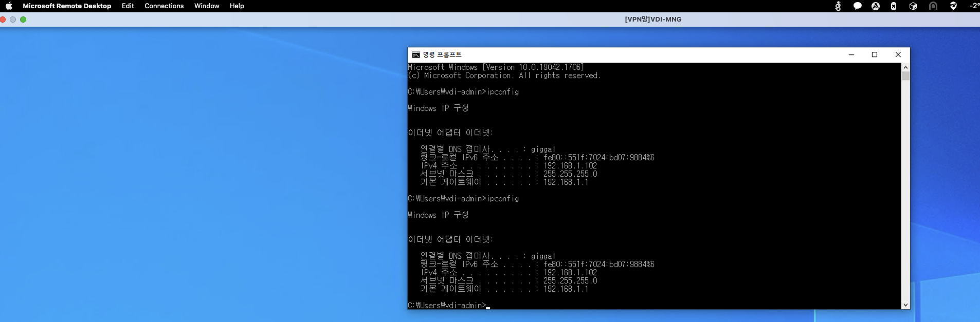Click the gray arch menu bar icon
The width and height of the screenshot is (980, 322).
pos(933,6)
